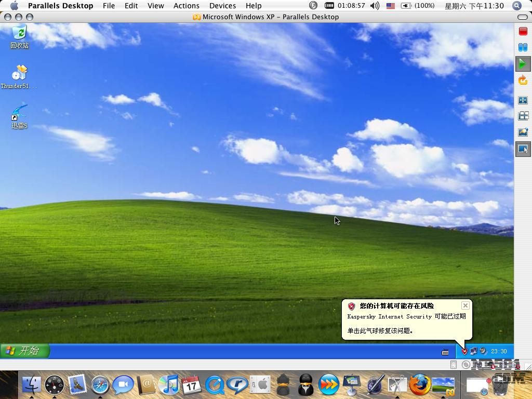
Task: Open Spotlight search in the menu bar
Action: click(516, 6)
